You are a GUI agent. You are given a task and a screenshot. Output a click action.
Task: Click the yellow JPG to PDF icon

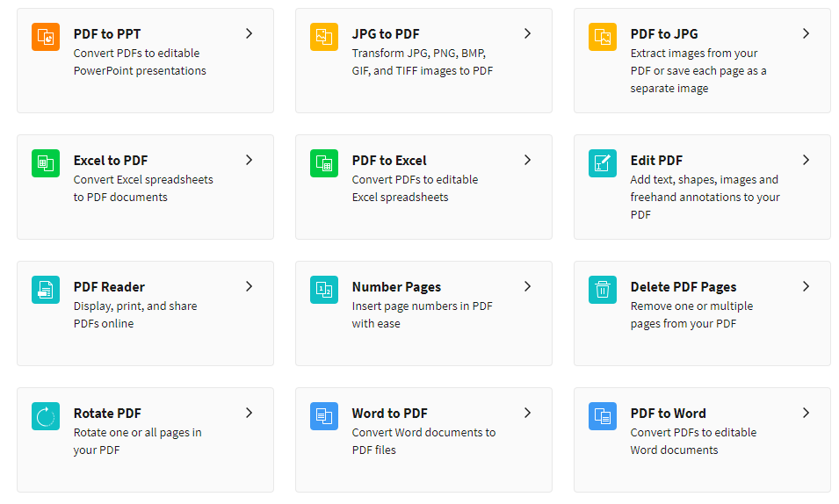[324, 37]
